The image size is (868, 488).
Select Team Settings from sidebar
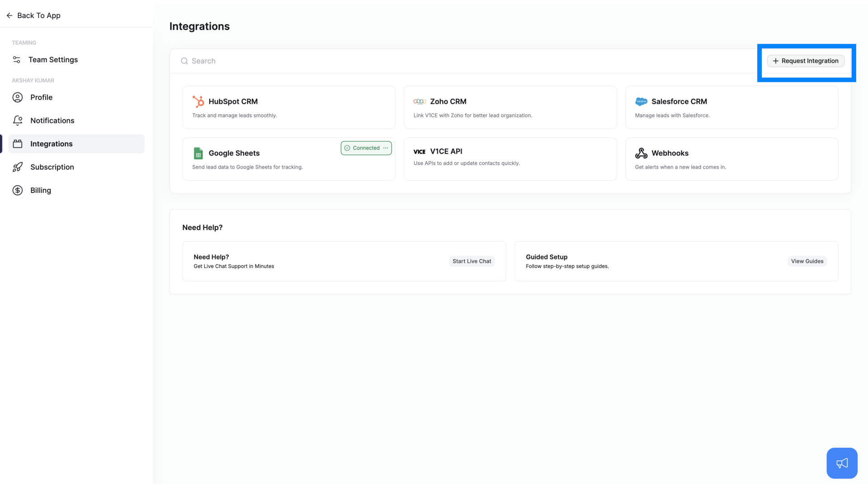(x=53, y=59)
